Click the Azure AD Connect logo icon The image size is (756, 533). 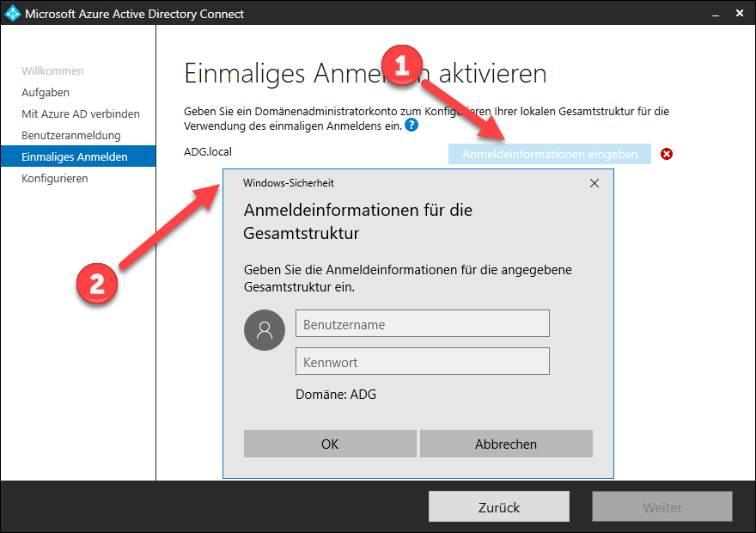tap(13, 13)
